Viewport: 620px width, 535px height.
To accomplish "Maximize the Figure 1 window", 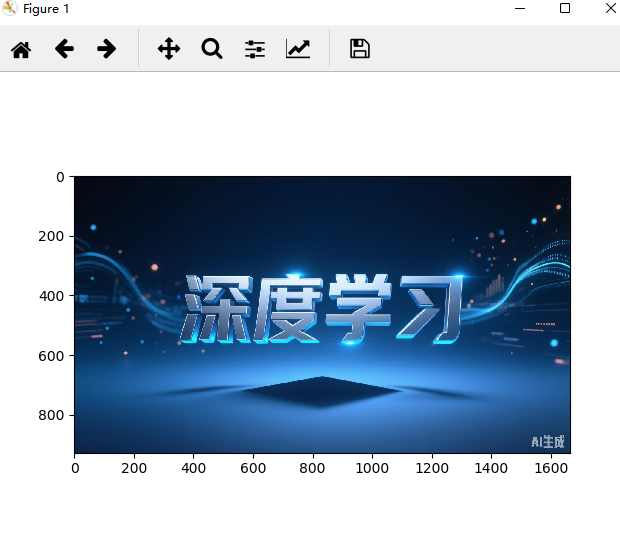I will coord(565,8).
